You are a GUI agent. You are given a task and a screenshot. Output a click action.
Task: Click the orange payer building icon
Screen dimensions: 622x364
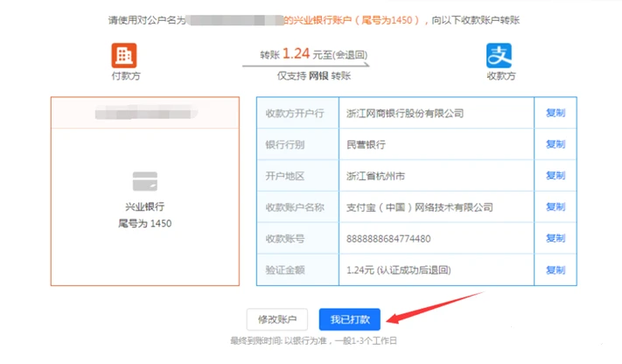pos(124,56)
